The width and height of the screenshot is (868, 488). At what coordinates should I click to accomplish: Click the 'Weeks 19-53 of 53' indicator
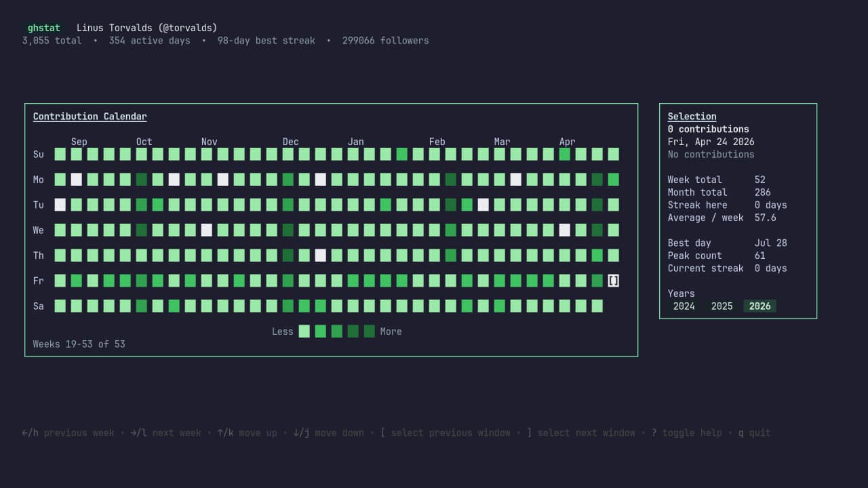click(x=79, y=344)
